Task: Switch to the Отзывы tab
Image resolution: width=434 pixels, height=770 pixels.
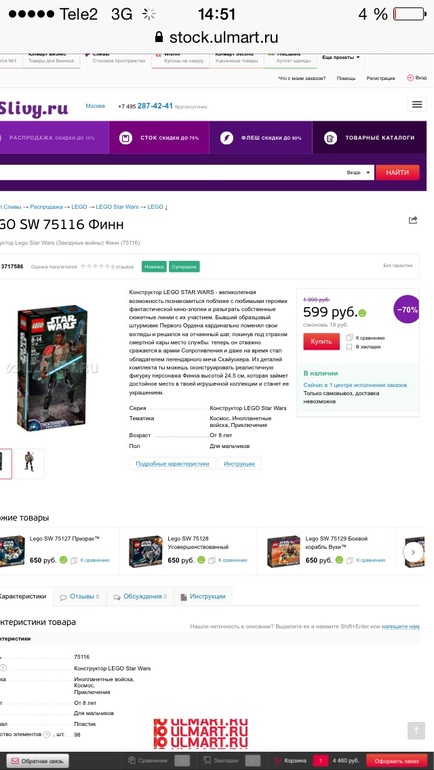Action: [79, 597]
